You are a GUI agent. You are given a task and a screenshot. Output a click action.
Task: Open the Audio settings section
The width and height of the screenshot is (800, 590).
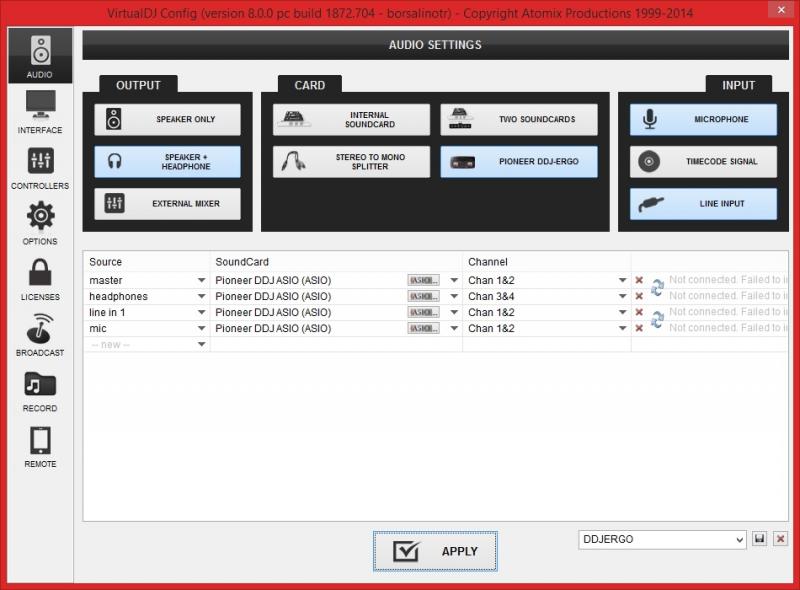click(x=40, y=56)
